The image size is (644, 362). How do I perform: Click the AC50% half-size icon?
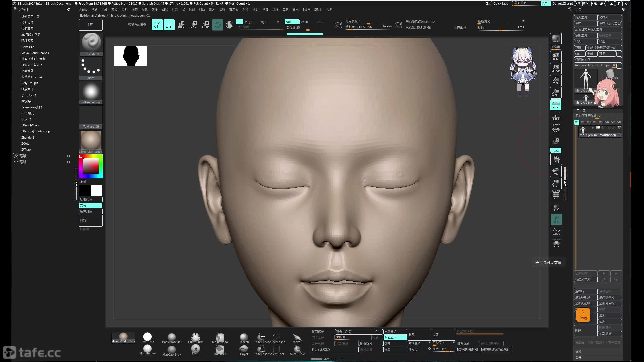click(x=556, y=93)
